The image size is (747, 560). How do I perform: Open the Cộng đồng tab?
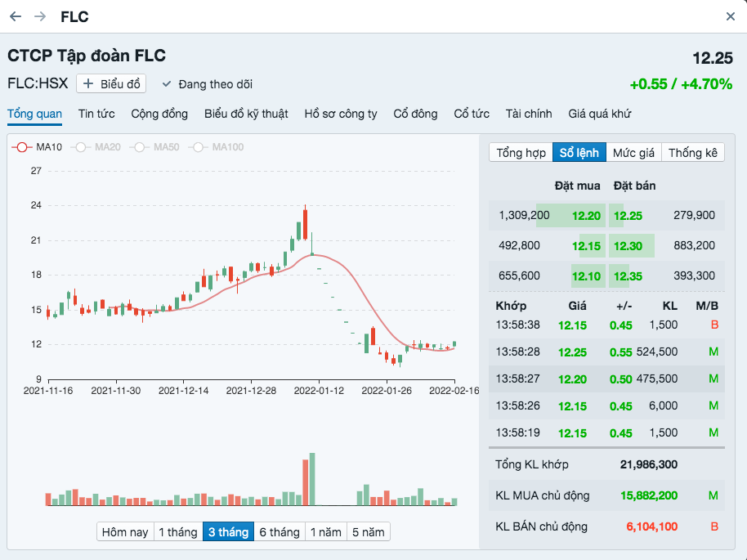point(159,114)
